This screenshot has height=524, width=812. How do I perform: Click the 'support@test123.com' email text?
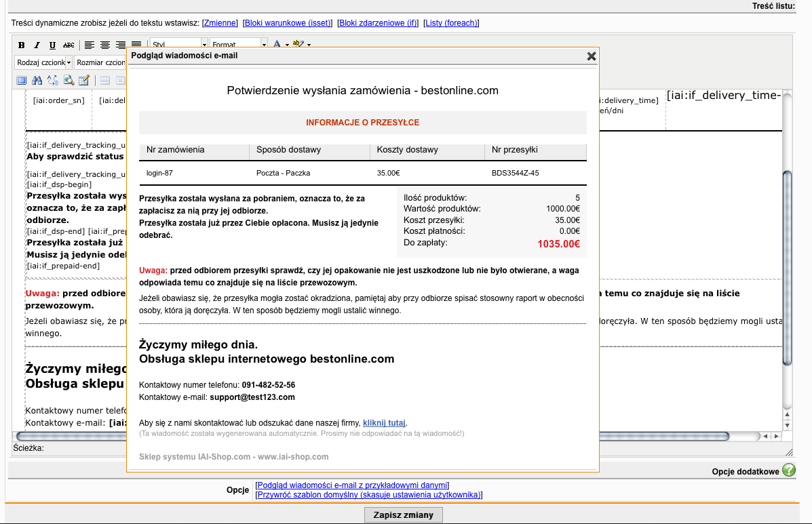[252, 397]
